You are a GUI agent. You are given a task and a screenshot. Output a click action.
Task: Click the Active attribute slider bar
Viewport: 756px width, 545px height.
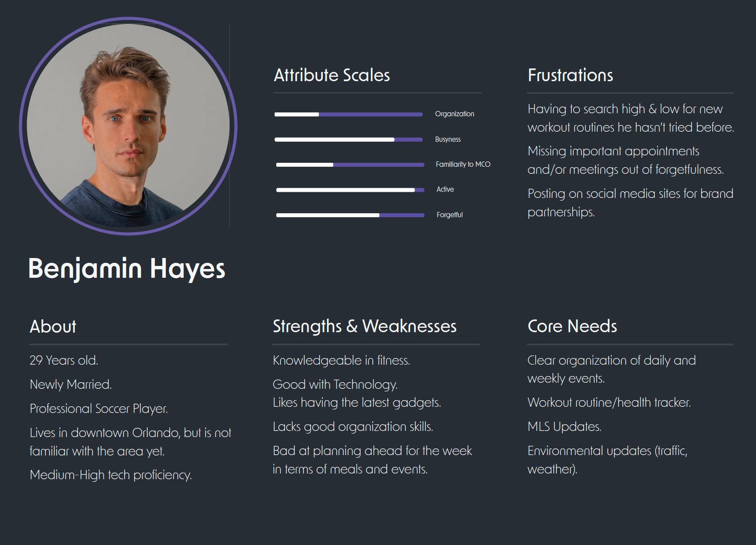(x=350, y=190)
